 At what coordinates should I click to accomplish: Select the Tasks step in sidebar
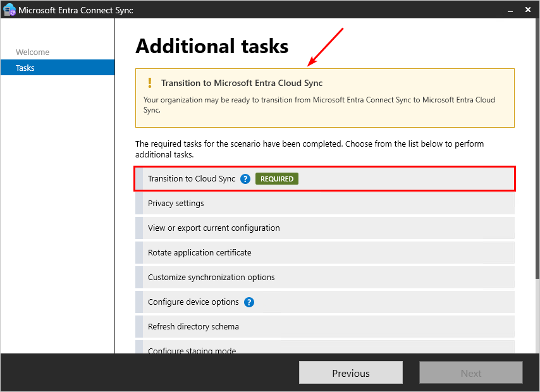[58, 68]
